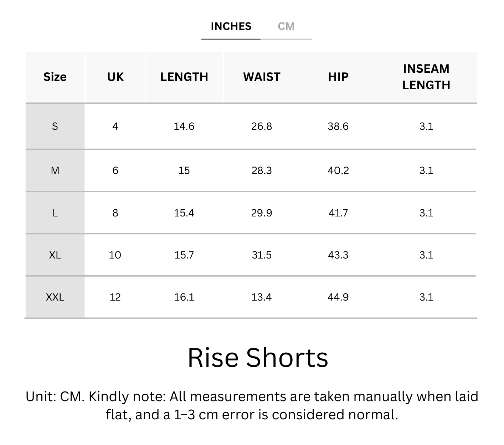Click UK size 10 cell
Image resolution: width=504 pixels, height=445 pixels.
point(115,255)
